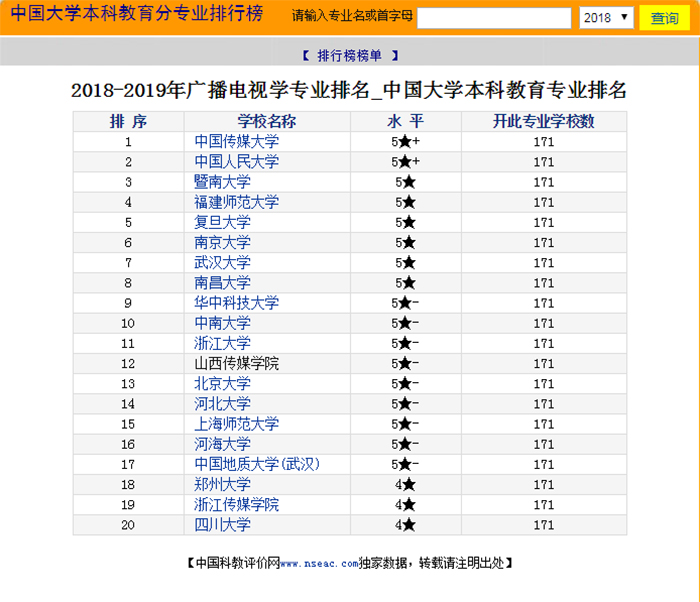
Task: Visit the 浙江传媒学院 link
Action: click(x=236, y=505)
